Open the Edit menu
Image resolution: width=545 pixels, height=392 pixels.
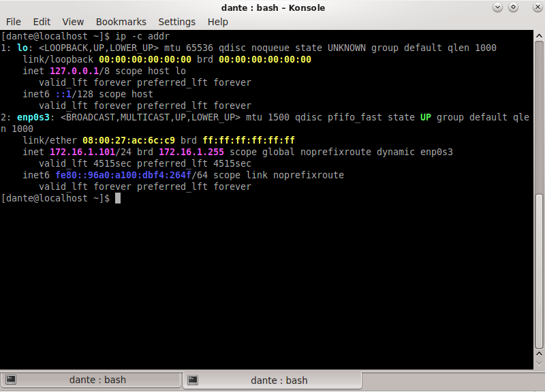(x=42, y=22)
